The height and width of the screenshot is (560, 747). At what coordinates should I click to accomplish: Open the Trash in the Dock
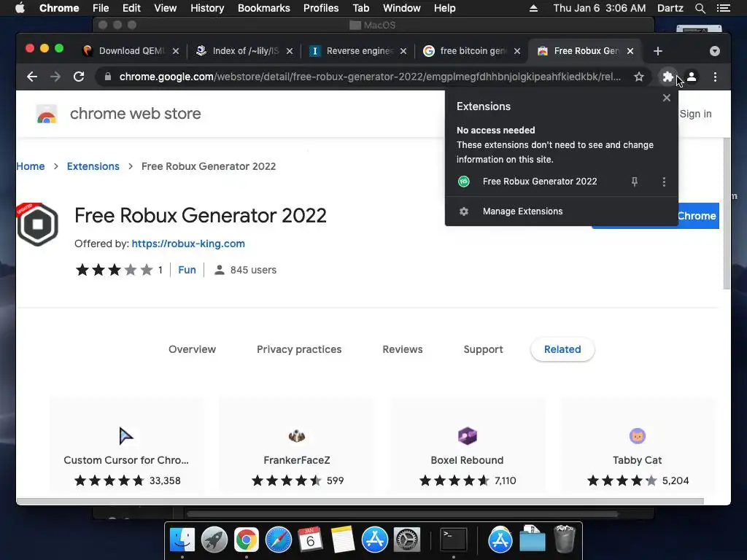pos(565,539)
